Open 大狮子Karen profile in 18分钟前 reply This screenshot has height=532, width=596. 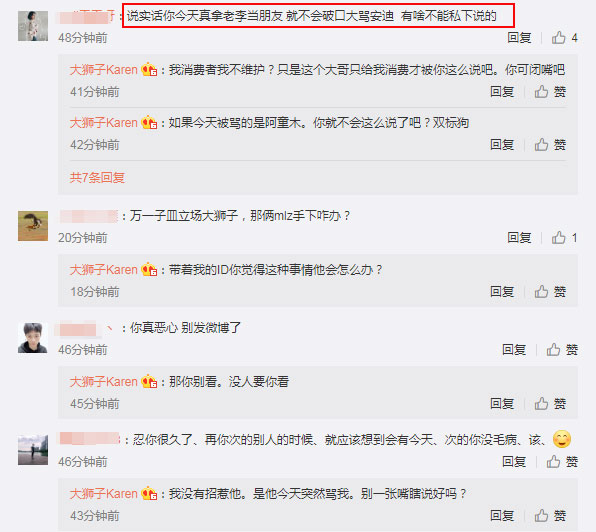click(x=103, y=270)
